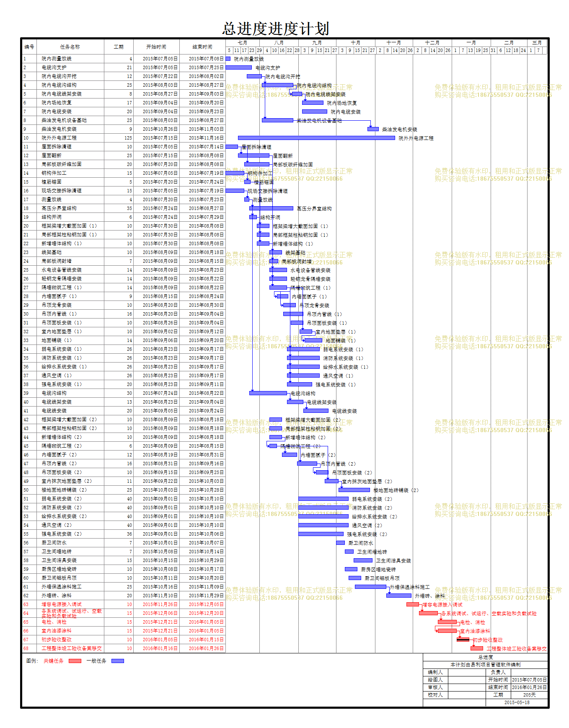Image resolution: width=569 pixels, height=728 pixels.
Task: Select the blue Gantt bar for 高压分界室结构
Action: coord(272,208)
